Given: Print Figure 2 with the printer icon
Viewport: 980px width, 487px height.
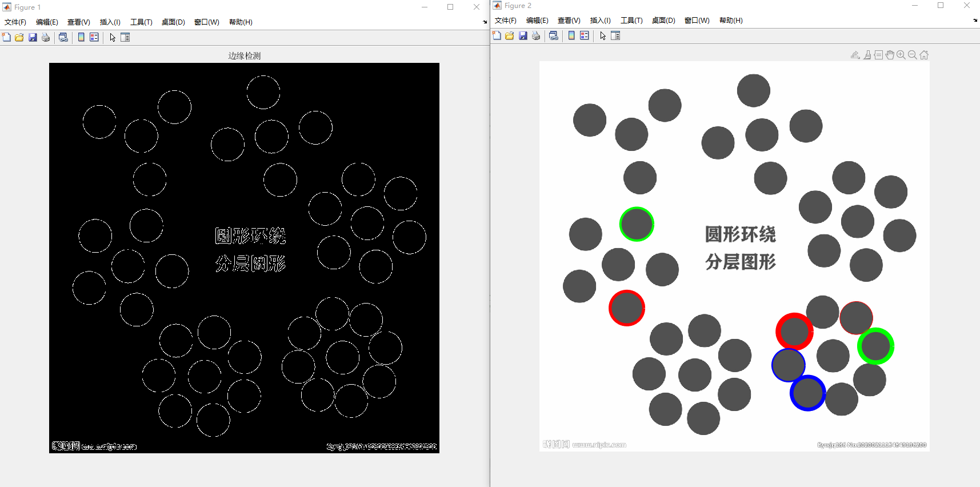Looking at the screenshot, I should [536, 35].
